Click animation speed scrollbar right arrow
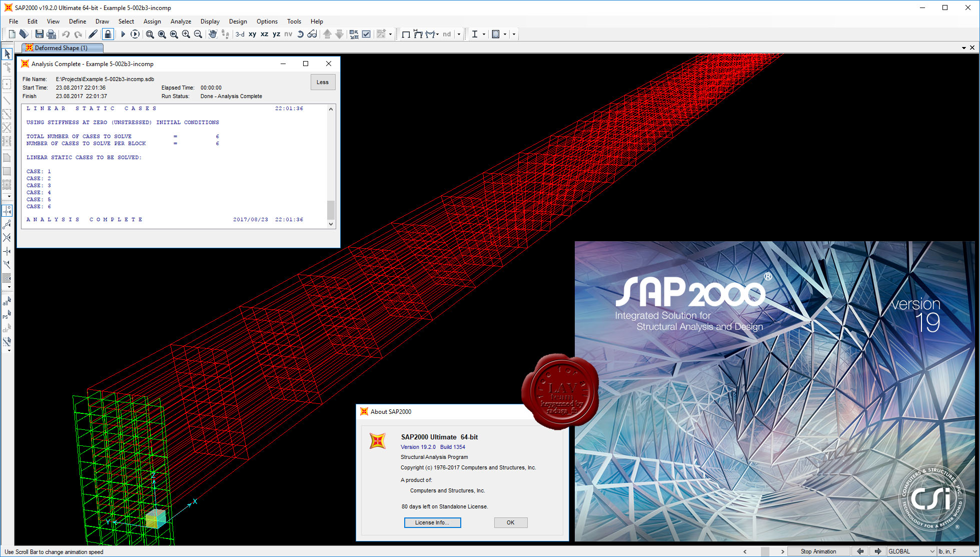 point(782,551)
